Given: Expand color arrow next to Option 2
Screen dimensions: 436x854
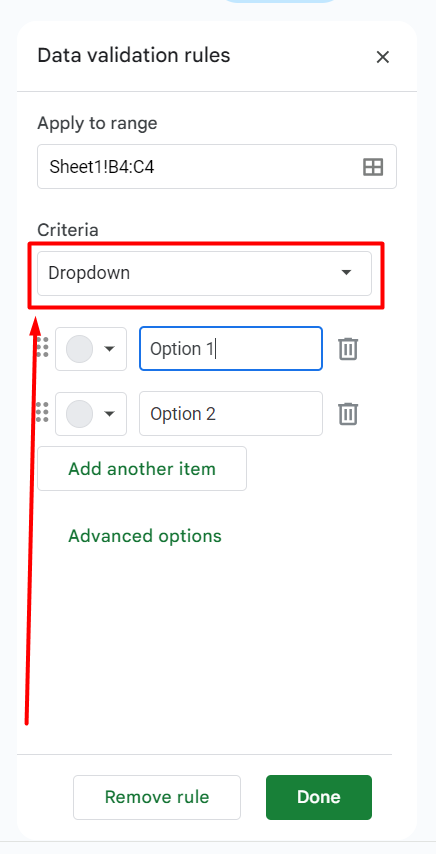Looking at the screenshot, I should (109, 414).
